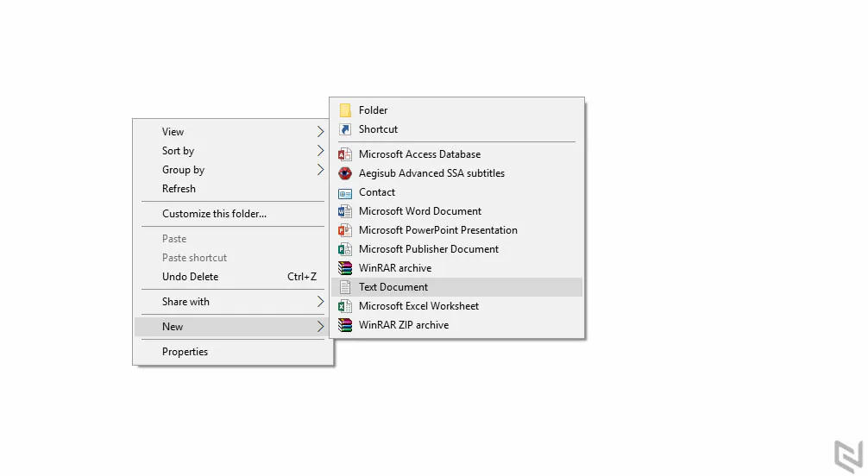
Task: Click the Word document icon
Action: [x=345, y=211]
